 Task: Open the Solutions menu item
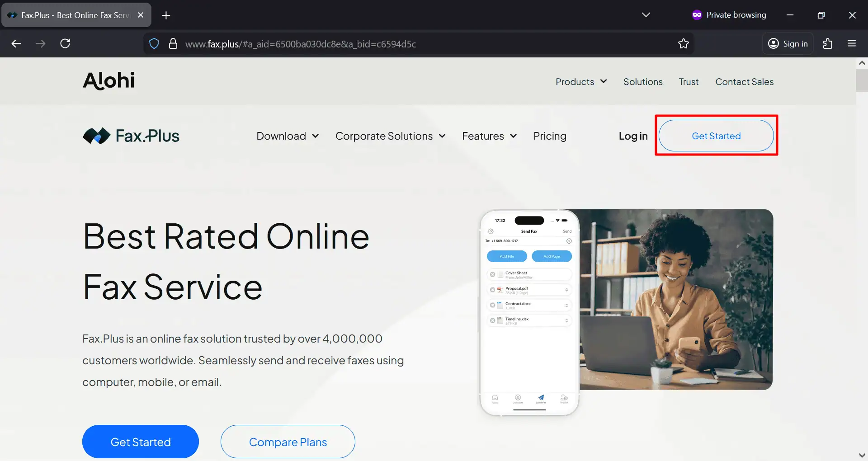643,82
